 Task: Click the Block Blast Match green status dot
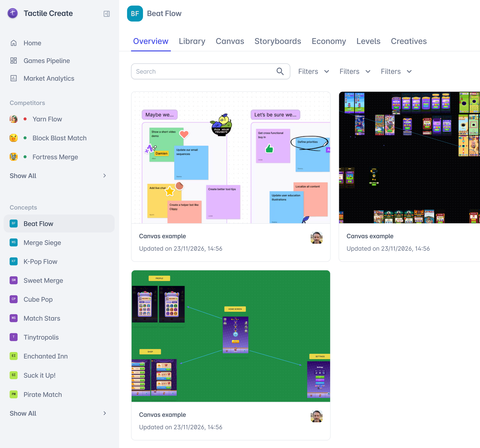point(25,138)
